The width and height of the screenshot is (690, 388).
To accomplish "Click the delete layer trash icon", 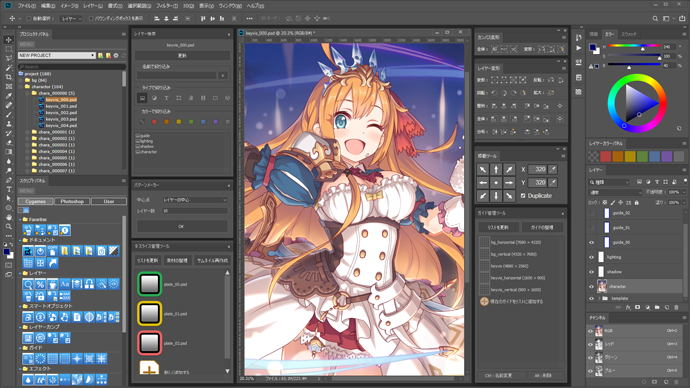I will 676,307.
